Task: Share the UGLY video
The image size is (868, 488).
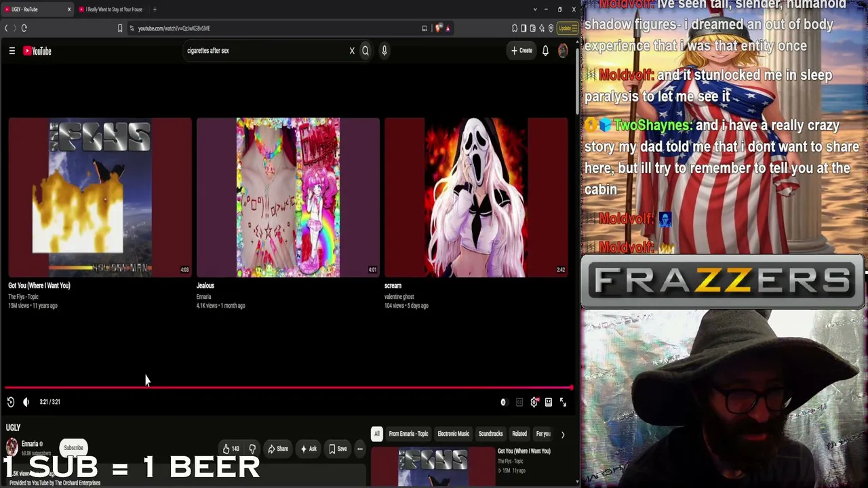Action: click(x=278, y=449)
